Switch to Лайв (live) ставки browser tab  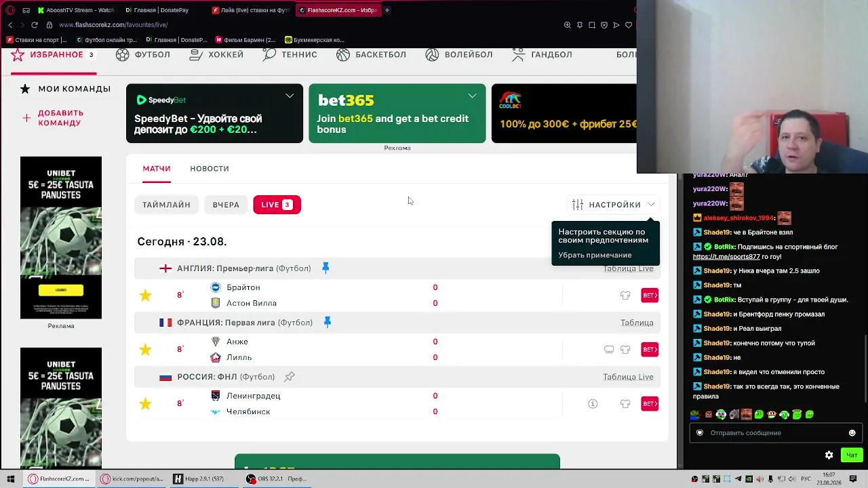[x=251, y=10]
